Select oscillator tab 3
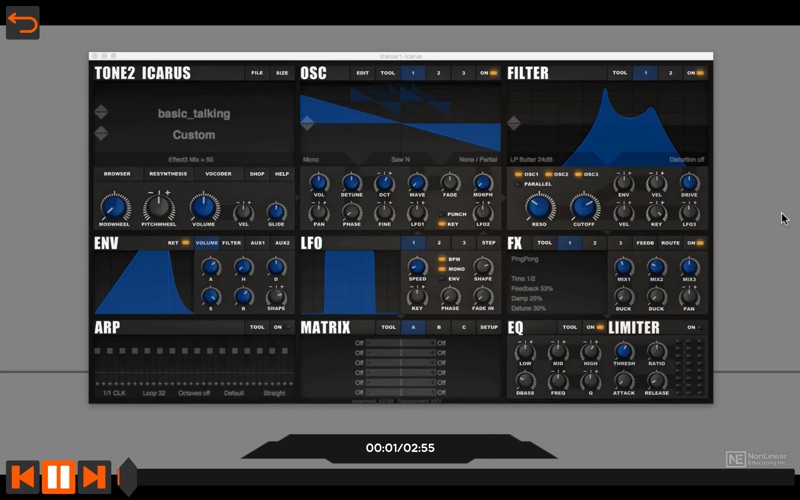 pyautogui.click(x=463, y=73)
